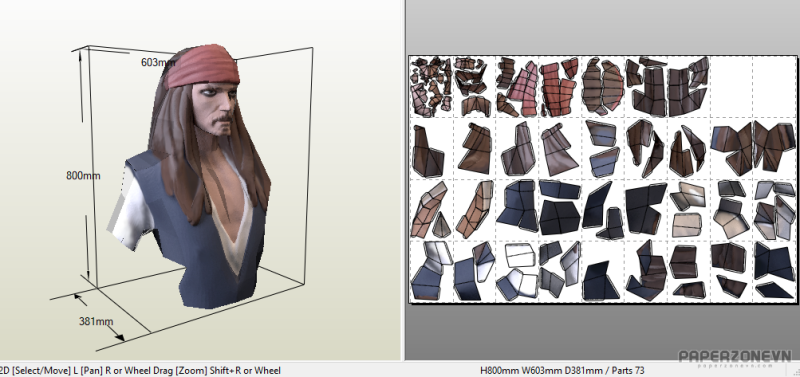Image resolution: width=800 pixels, height=377 pixels.
Task: Click the divider between 3D and 2D views
Action: 404,180
